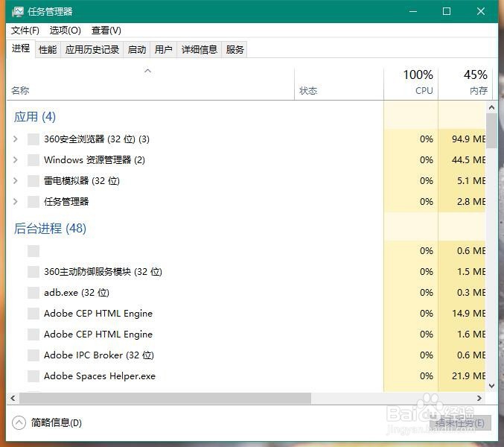Click the unnamed background process icon

[x=33, y=251]
